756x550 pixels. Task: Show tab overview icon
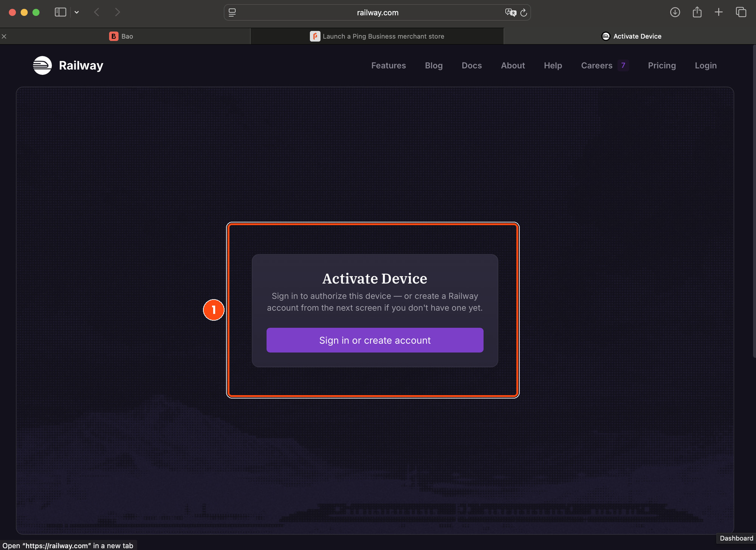click(x=741, y=12)
